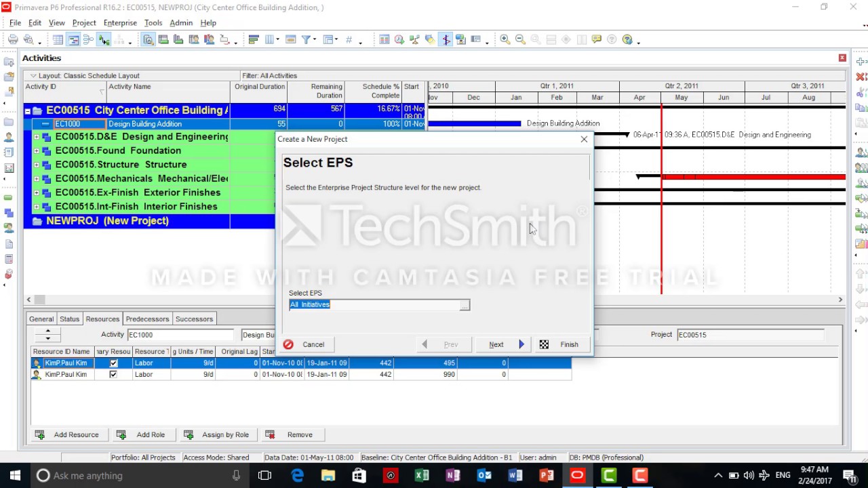
Task: Open the Filter icon dropdown arrow
Action: pos(315,40)
